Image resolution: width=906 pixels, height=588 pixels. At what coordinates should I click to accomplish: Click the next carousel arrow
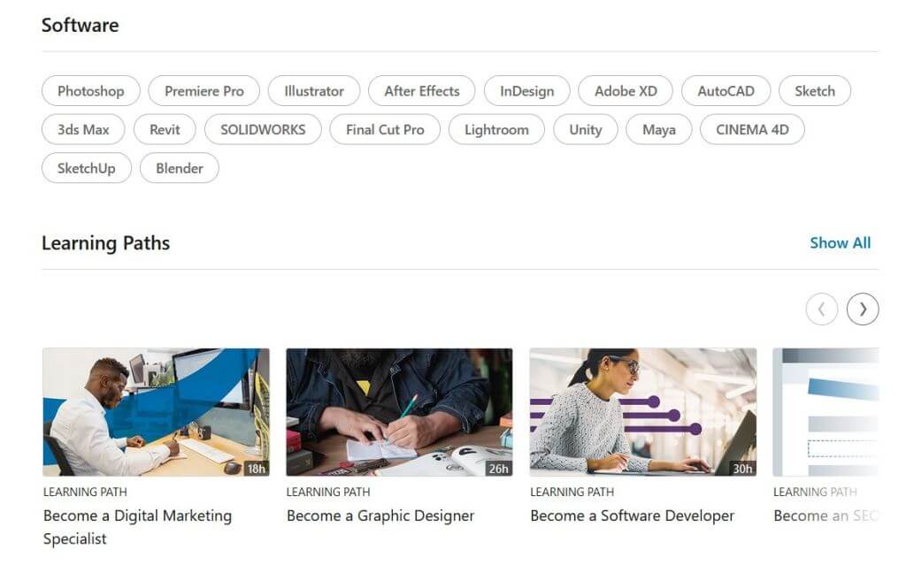(x=863, y=309)
